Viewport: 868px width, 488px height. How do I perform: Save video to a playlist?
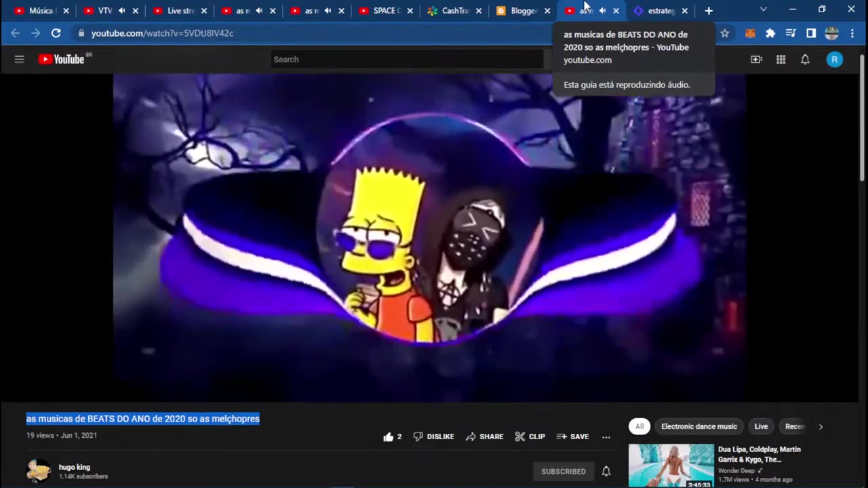pos(572,436)
